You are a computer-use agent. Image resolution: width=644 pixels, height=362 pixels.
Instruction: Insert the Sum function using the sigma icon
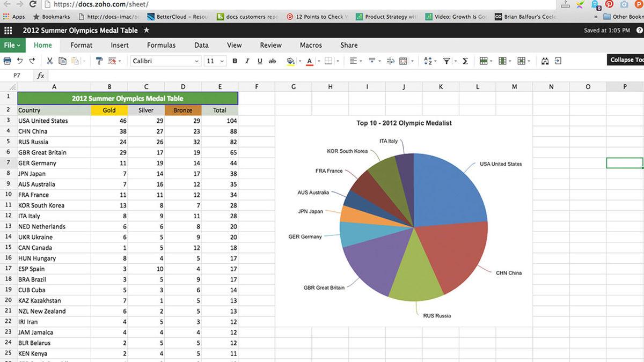click(x=465, y=61)
